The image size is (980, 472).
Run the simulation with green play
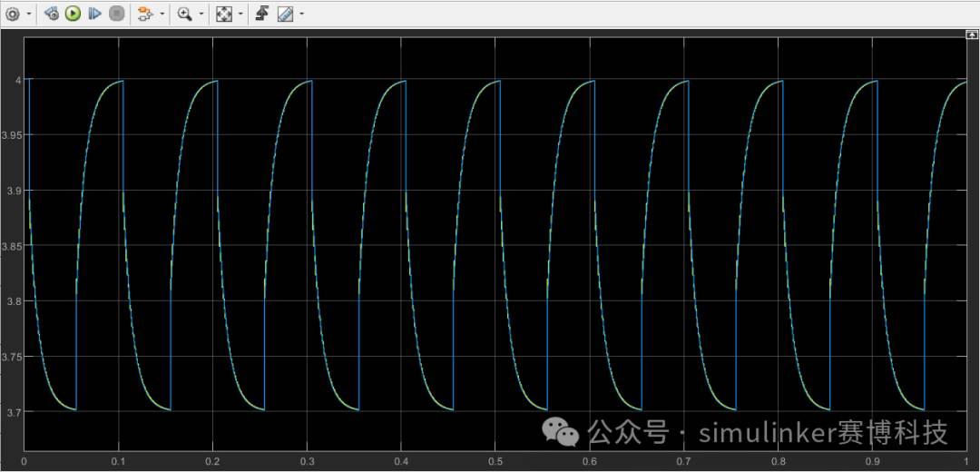pyautogui.click(x=73, y=13)
